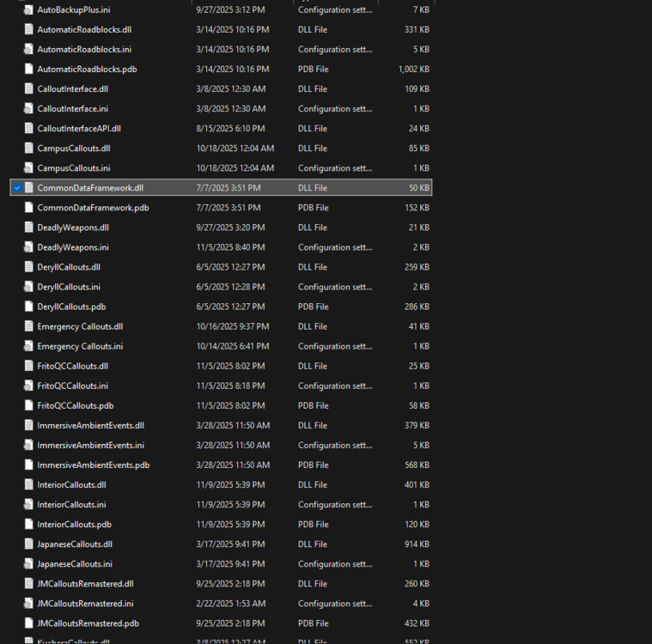Image resolution: width=652 pixels, height=644 pixels.
Task: Select the file name JMCalloutsRemastered.dll
Action: (85, 584)
